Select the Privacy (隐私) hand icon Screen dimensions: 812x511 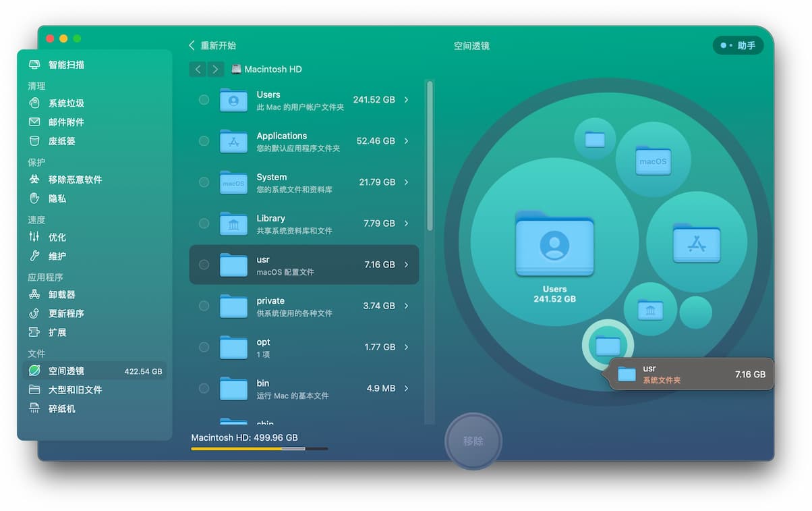pyautogui.click(x=34, y=198)
